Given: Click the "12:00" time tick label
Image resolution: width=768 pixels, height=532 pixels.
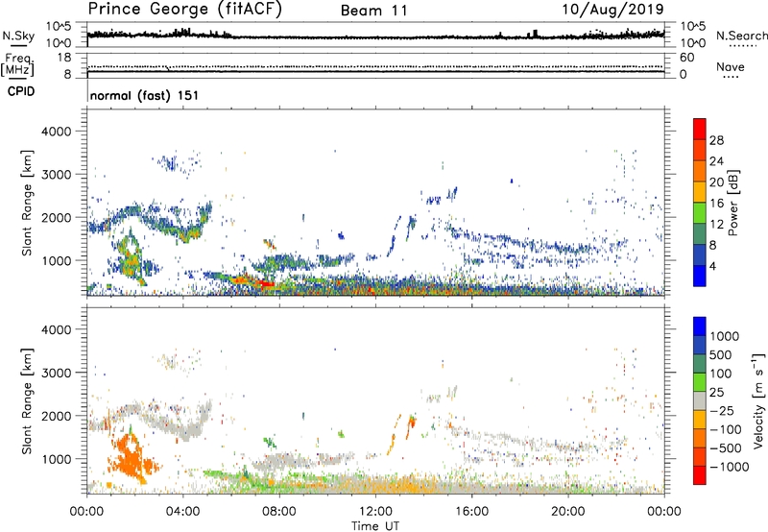Looking at the screenshot, I should [x=375, y=512].
